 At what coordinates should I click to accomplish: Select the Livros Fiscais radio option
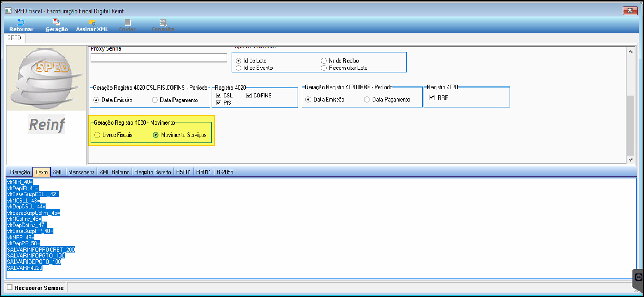(x=97, y=135)
